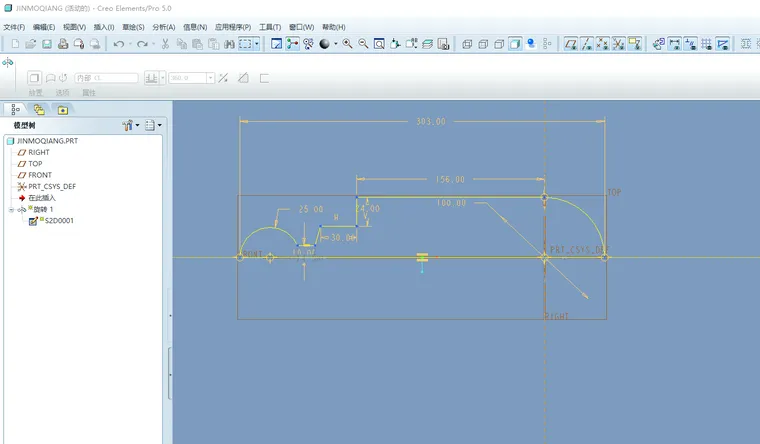
Task: Click the New file icon
Action: tap(15, 44)
